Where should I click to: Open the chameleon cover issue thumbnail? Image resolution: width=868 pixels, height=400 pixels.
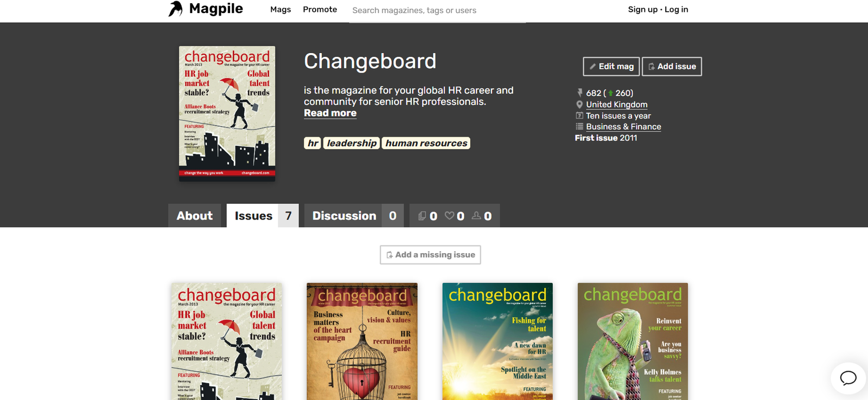pyautogui.click(x=633, y=341)
